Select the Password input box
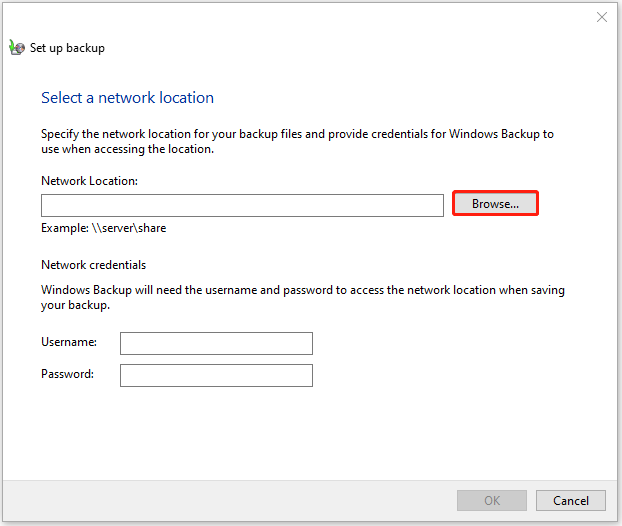622x526 pixels. pos(216,375)
